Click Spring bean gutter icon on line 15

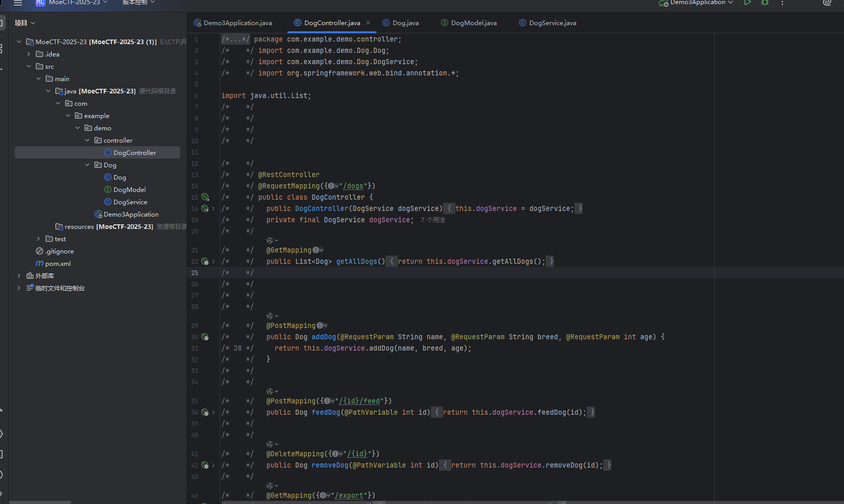pos(205,197)
